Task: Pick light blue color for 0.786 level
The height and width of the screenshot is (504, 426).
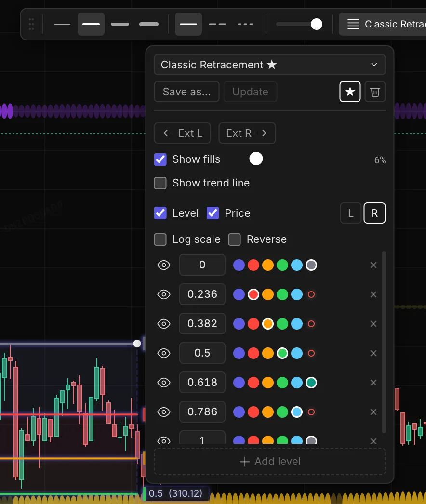Action: [297, 412]
